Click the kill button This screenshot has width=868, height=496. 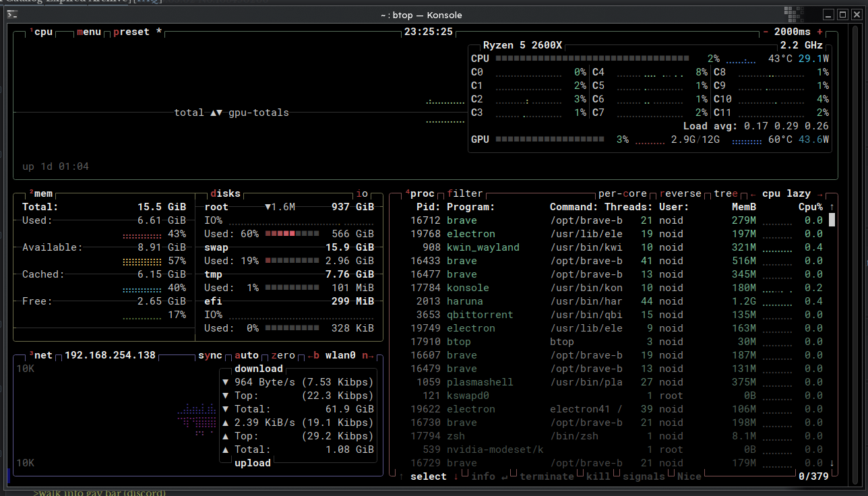[x=598, y=476]
